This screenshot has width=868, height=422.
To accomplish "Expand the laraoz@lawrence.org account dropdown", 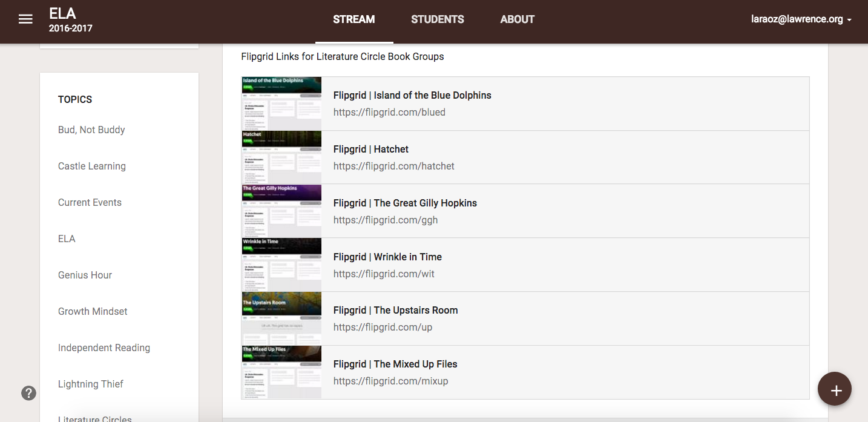I will point(801,19).
